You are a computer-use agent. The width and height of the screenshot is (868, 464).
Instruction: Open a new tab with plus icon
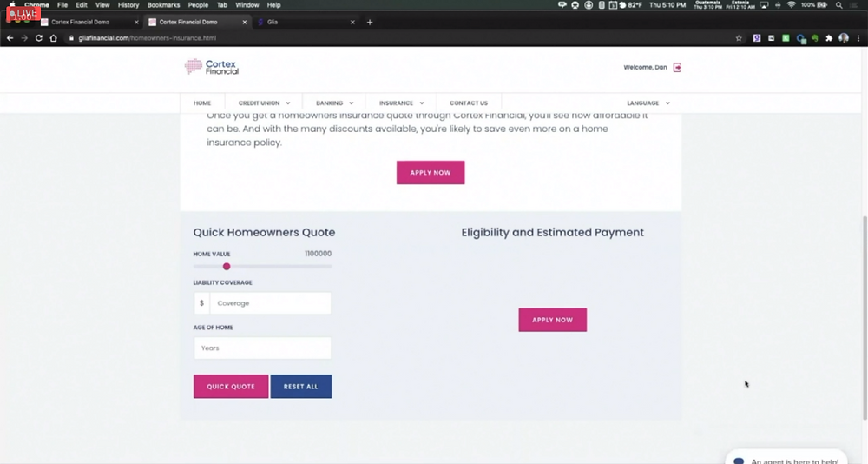pyautogui.click(x=370, y=23)
